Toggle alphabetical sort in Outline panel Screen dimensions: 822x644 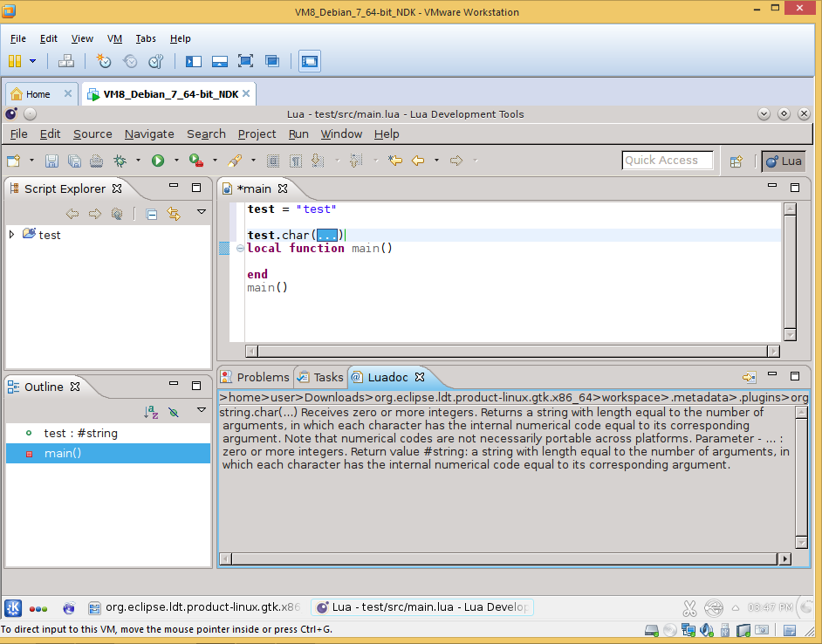pos(151,412)
